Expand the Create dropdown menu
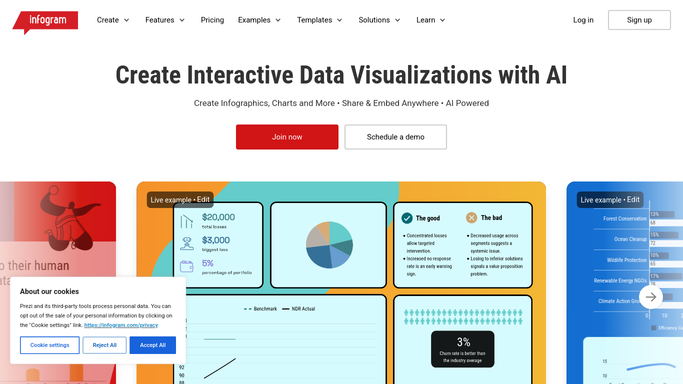 tap(113, 20)
